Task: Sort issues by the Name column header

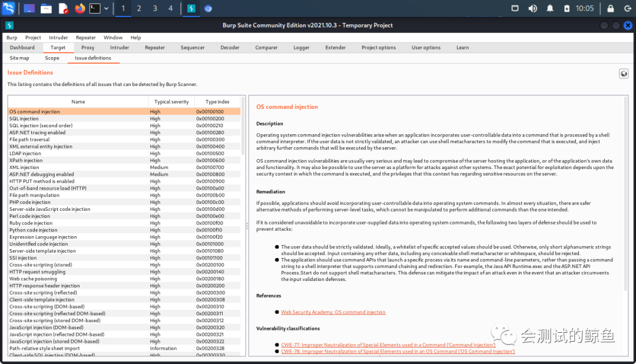Action: pyautogui.click(x=78, y=102)
